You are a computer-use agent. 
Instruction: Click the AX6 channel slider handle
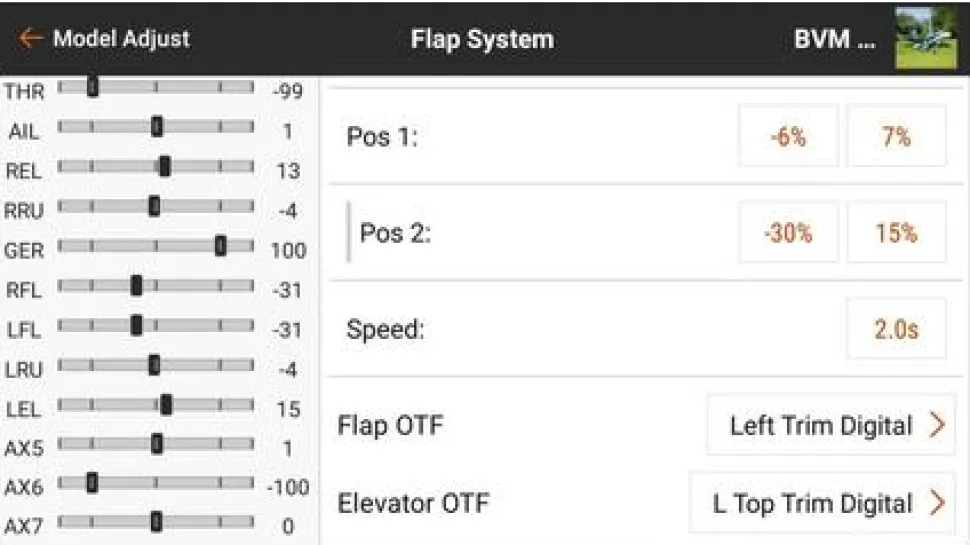pos(92,483)
